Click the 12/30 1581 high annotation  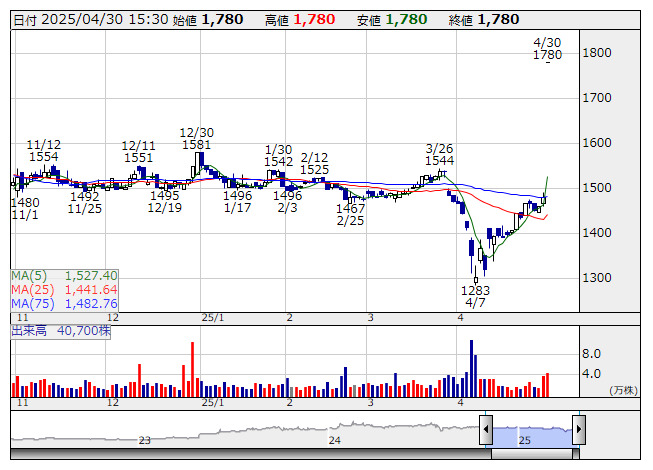197,139
